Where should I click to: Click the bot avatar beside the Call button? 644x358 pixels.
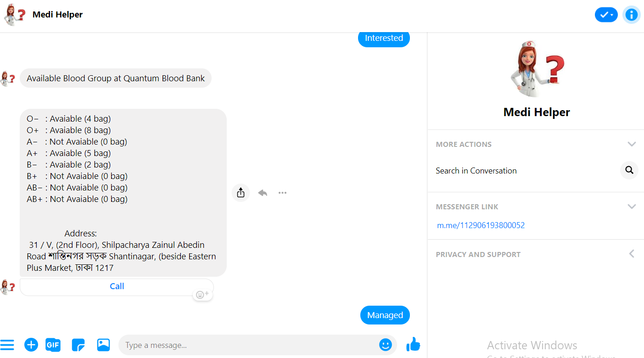[x=8, y=287]
